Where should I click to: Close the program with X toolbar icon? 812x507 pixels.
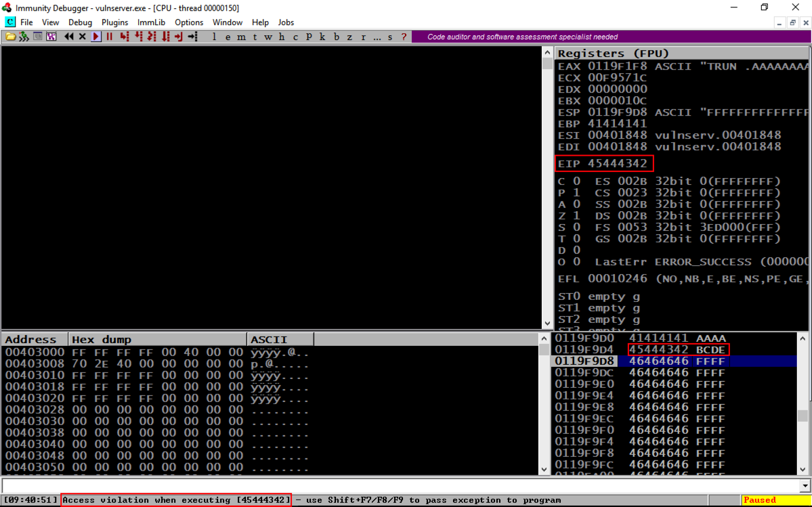[83, 37]
